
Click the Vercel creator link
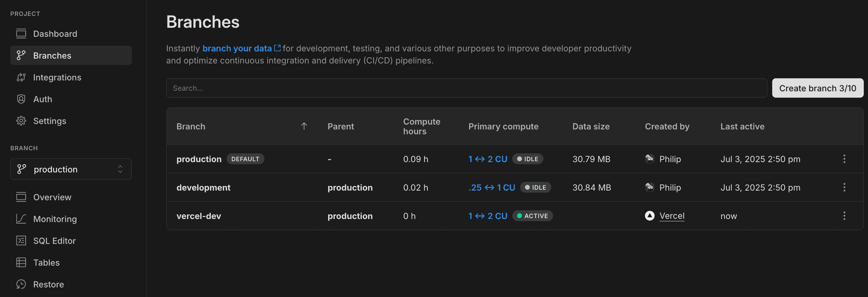(672, 216)
